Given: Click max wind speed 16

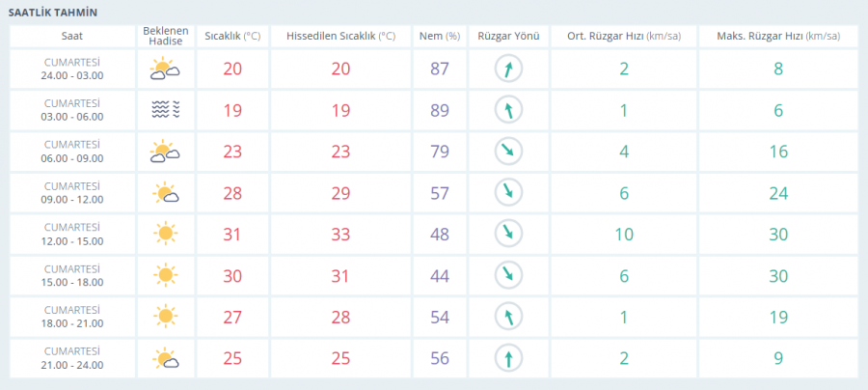Looking at the screenshot, I should pyautogui.click(x=778, y=153).
